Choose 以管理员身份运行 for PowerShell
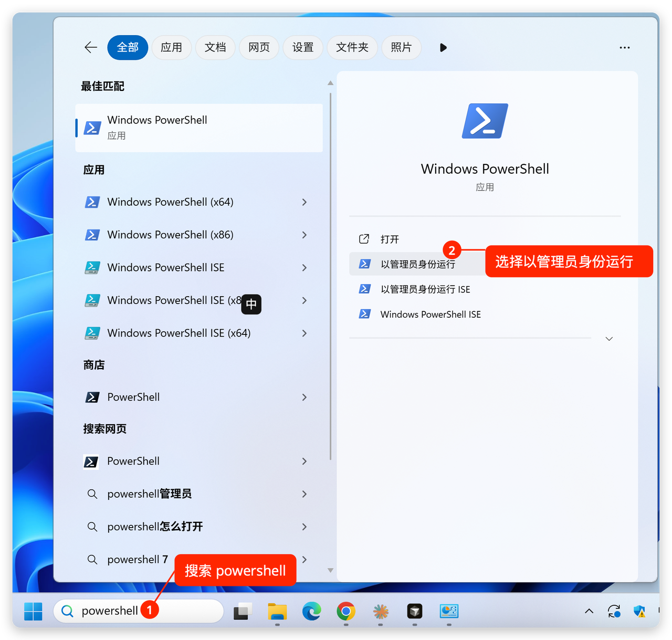 (417, 264)
